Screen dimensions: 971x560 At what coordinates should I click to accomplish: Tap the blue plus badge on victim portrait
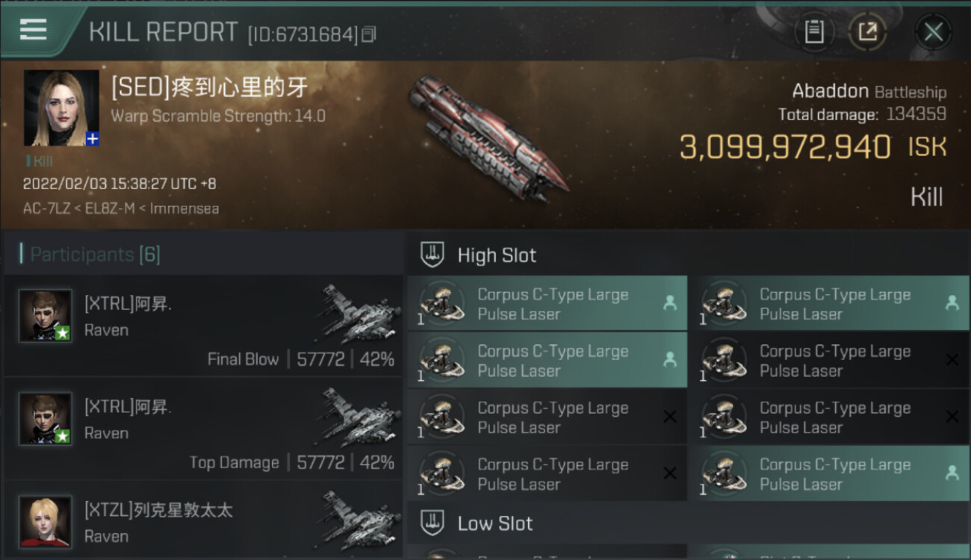point(93,139)
